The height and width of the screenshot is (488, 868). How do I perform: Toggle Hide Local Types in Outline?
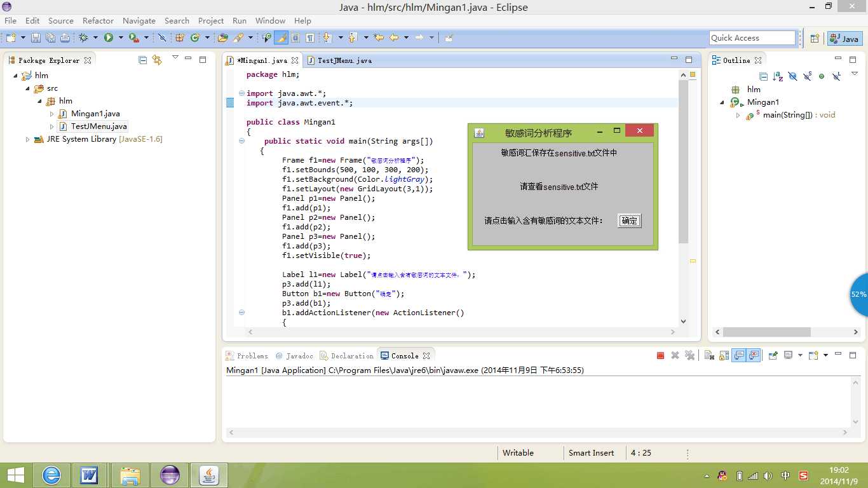[836, 76]
